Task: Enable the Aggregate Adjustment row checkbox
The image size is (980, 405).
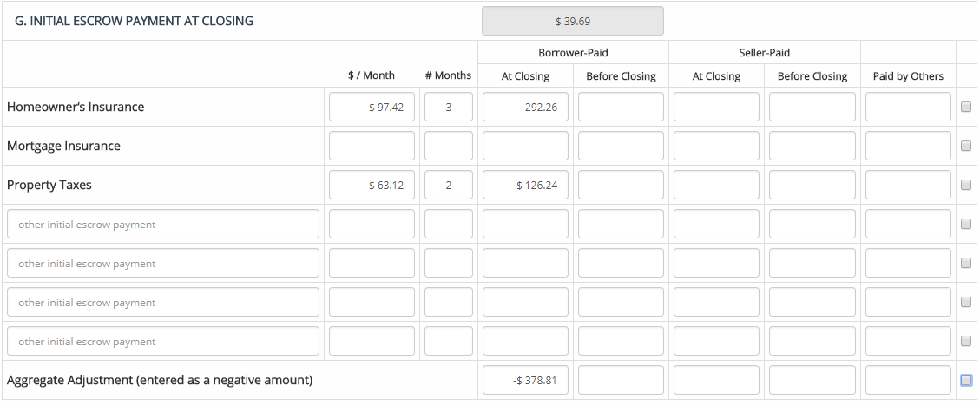Action: [x=966, y=380]
